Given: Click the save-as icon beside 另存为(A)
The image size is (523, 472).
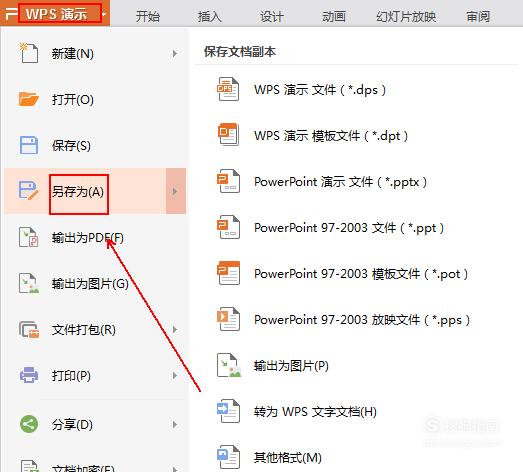Looking at the screenshot, I should (29, 191).
